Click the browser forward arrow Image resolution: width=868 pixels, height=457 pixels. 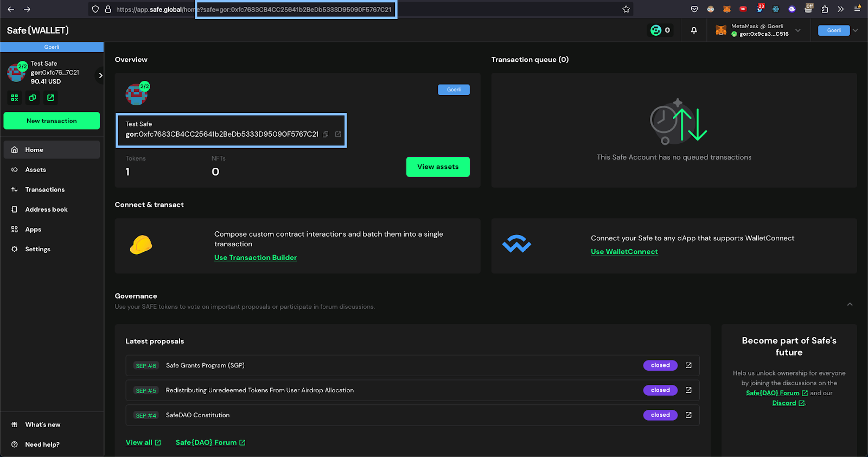click(27, 9)
